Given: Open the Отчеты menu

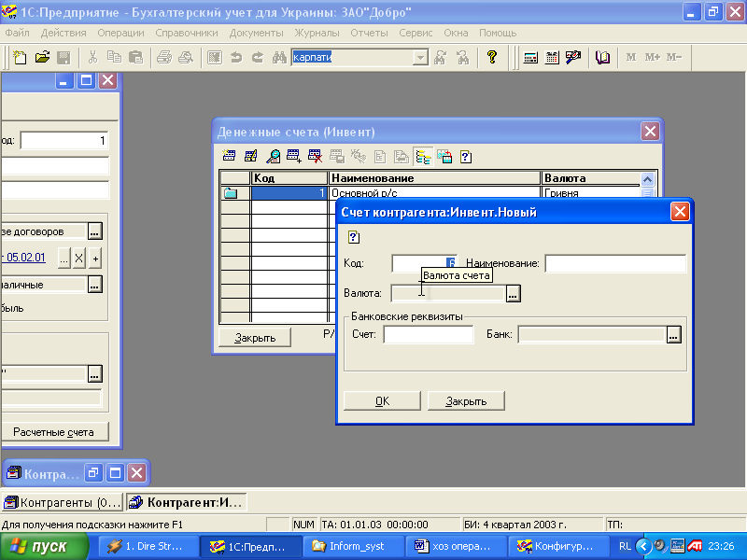Looking at the screenshot, I should 369,33.
